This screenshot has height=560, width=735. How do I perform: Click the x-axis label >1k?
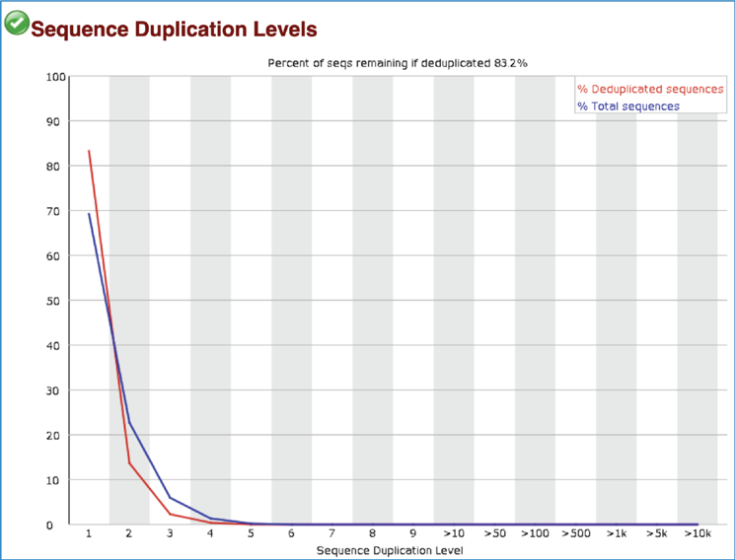click(x=617, y=533)
